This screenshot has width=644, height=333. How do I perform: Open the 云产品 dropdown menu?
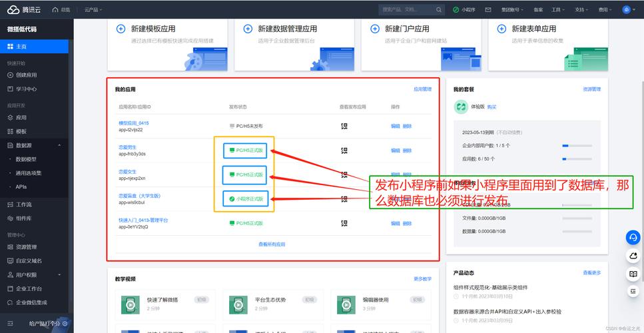click(96, 10)
